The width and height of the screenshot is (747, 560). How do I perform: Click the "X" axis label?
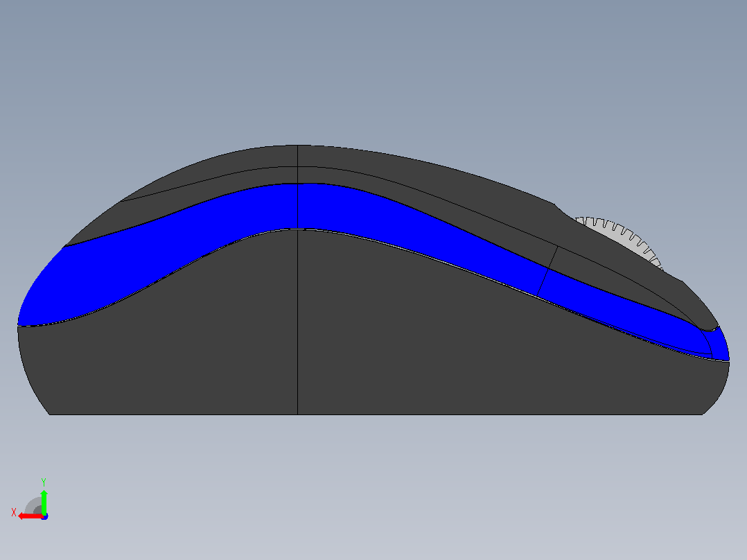point(14,512)
